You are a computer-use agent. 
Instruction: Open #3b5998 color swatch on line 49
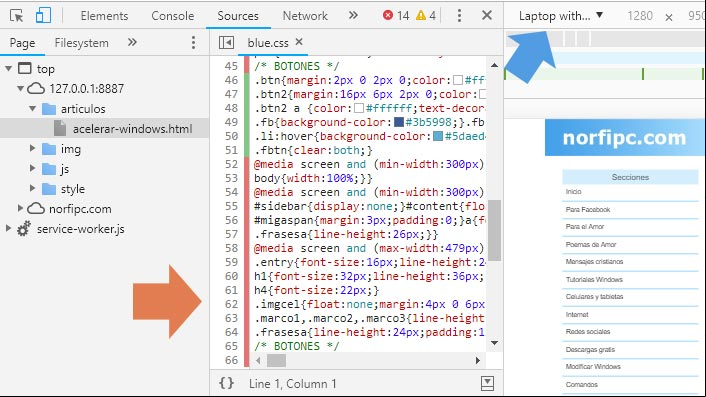pyautogui.click(x=398, y=122)
